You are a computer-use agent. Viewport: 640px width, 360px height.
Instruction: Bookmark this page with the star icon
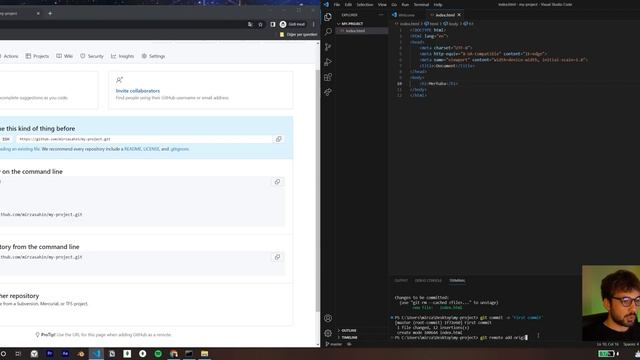(260, 24)
